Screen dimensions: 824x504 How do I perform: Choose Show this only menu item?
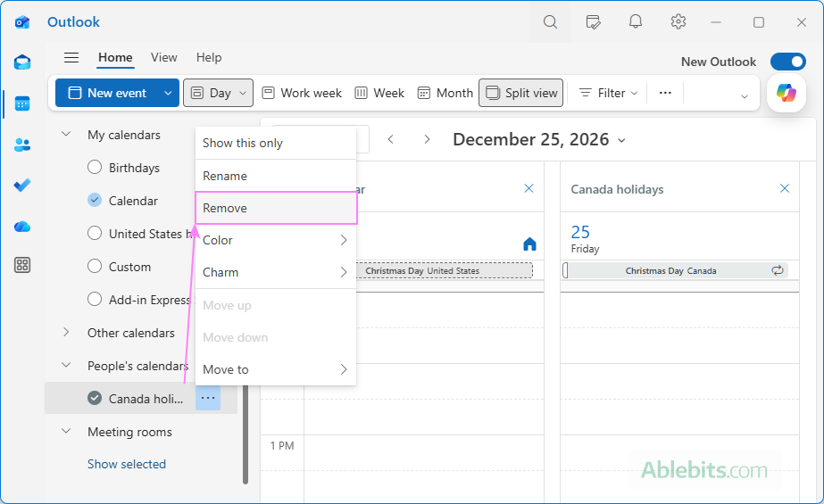[276, 143]
